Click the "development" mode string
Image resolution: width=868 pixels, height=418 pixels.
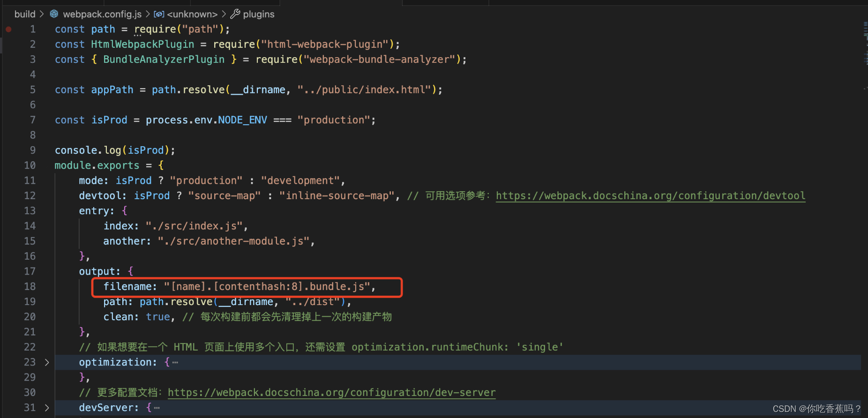click(x=300, y=180)
